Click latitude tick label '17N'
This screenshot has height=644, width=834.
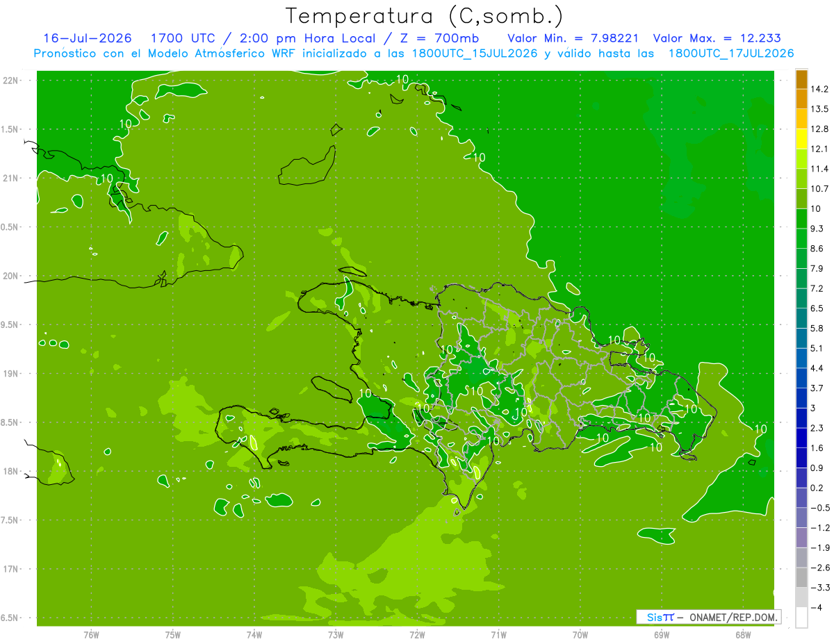click(x=10, y=569)
